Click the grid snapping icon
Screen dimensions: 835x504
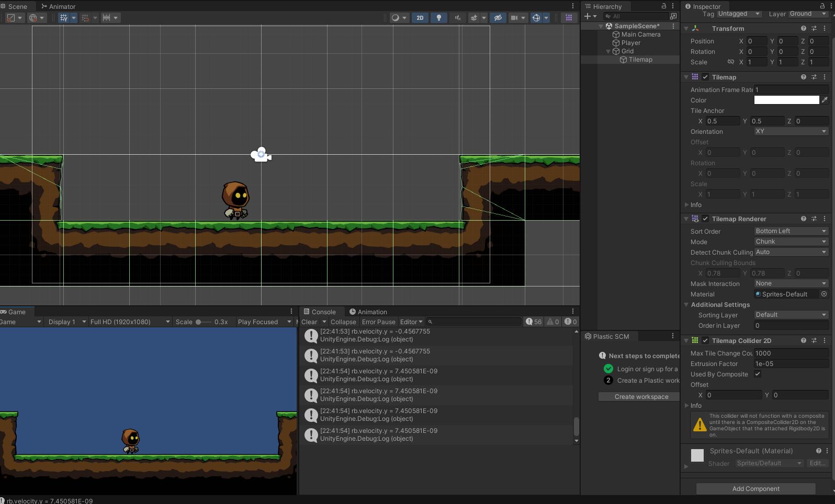coord(85,18)
